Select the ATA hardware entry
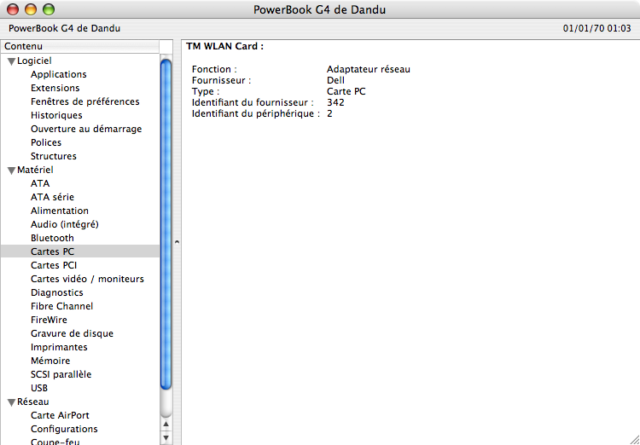640x445 pixels. [40, 183]
